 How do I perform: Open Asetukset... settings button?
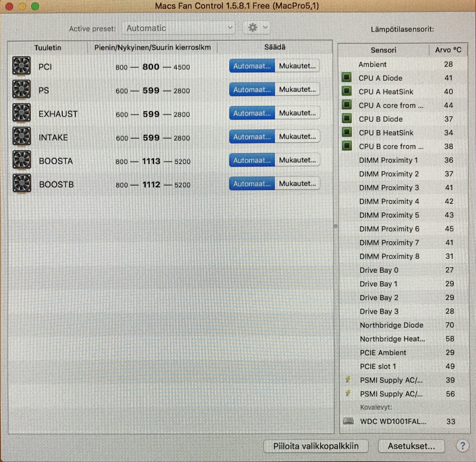coord(411,446)
